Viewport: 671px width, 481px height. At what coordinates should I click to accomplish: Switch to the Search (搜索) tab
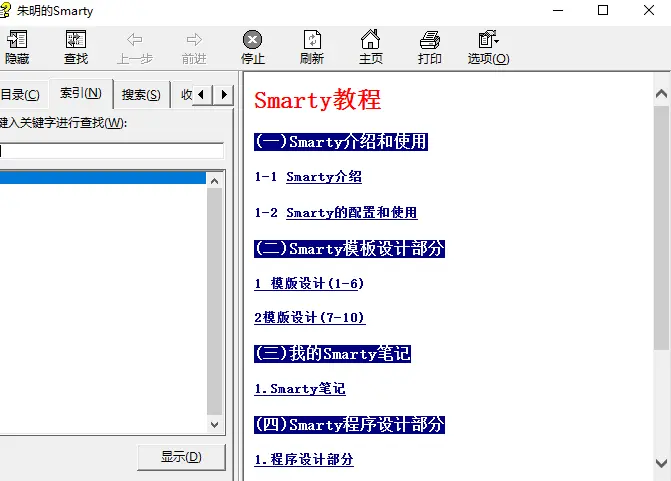[x=140, y=95]
